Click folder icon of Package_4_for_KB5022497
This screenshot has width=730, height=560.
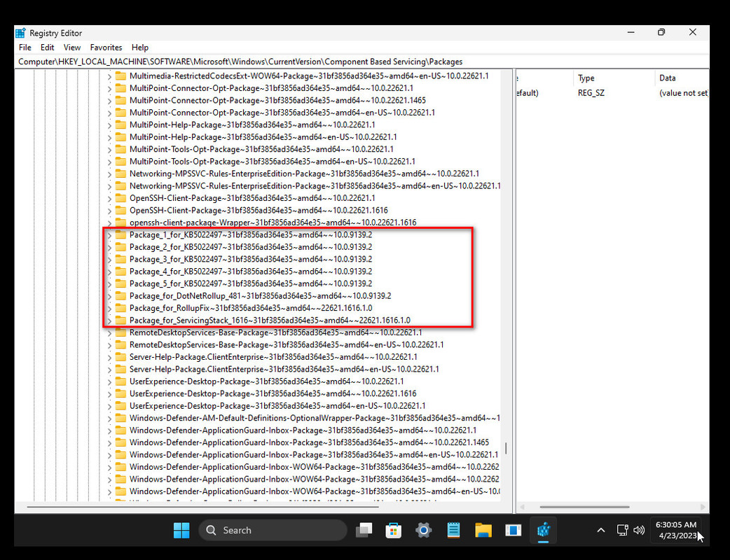point(120,271)
